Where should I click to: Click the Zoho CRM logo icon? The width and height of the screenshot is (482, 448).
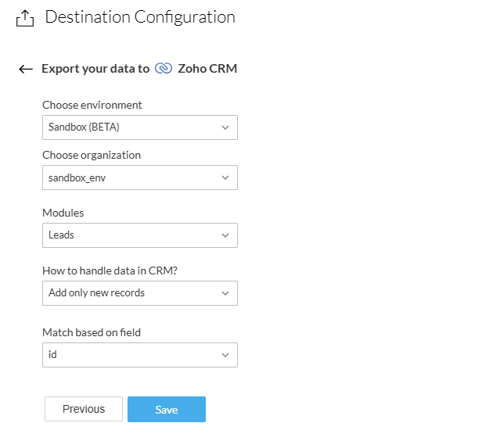pyautogui.click(x=164, y=69)
